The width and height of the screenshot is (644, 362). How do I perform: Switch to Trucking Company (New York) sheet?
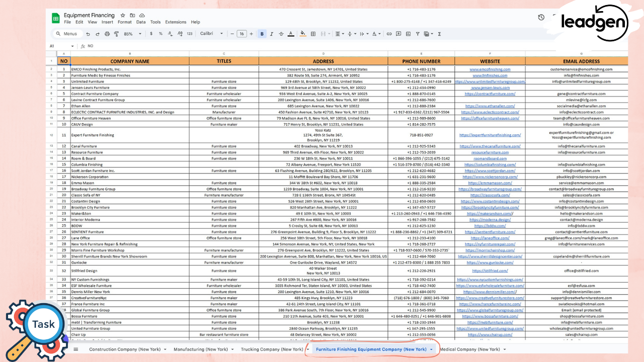272,349
